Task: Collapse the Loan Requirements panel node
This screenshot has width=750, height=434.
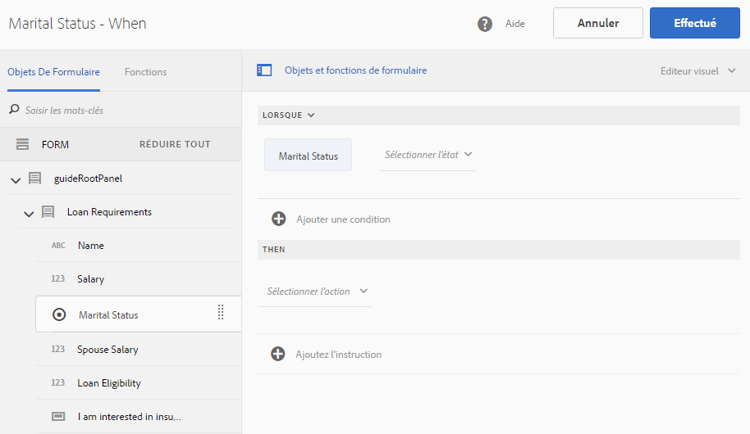Action: pos(30,212)
